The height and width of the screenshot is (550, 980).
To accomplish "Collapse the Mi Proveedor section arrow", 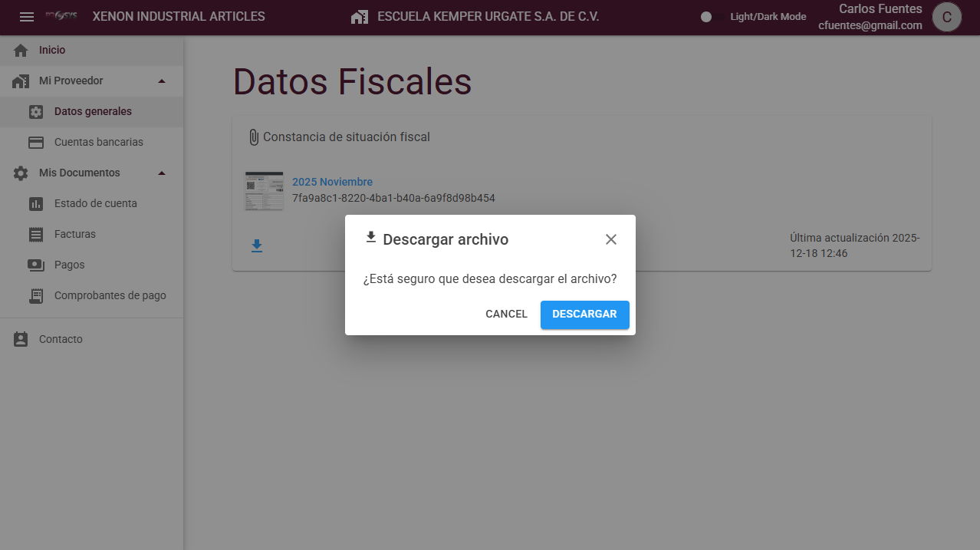I will (x=161, y=81).
